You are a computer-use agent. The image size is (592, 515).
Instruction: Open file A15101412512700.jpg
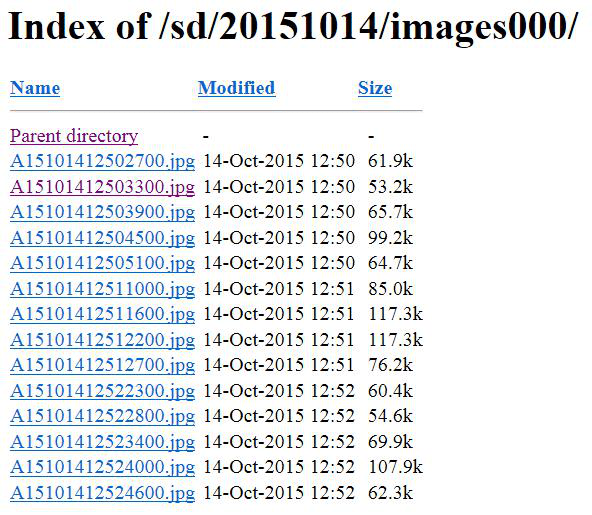[102, 365]
